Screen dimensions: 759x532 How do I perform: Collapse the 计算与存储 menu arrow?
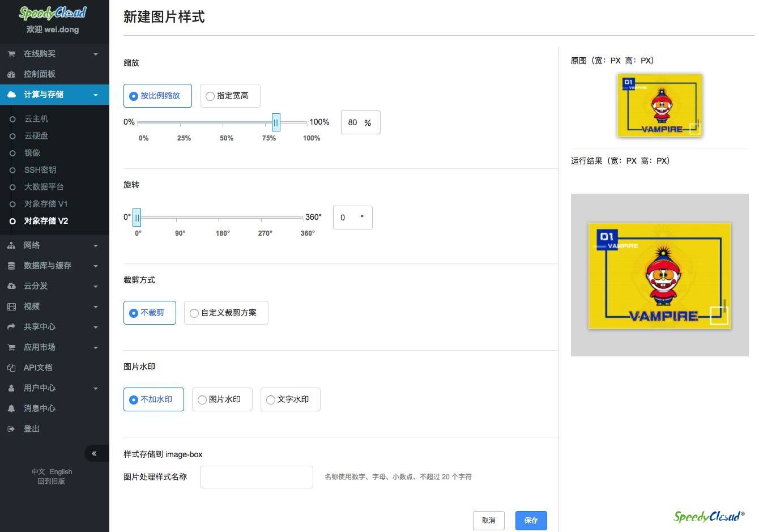coord(96,95)
